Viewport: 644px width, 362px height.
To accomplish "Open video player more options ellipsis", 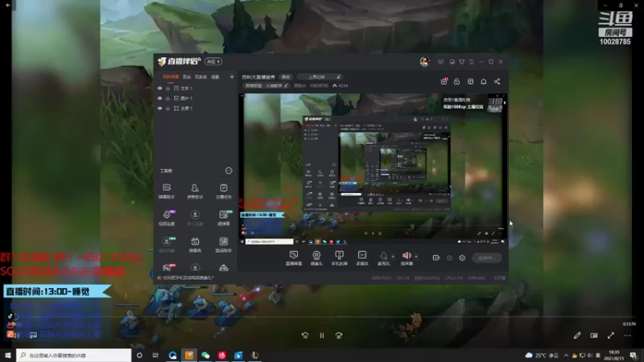I will pyautogui.click(x=627, y=335).
